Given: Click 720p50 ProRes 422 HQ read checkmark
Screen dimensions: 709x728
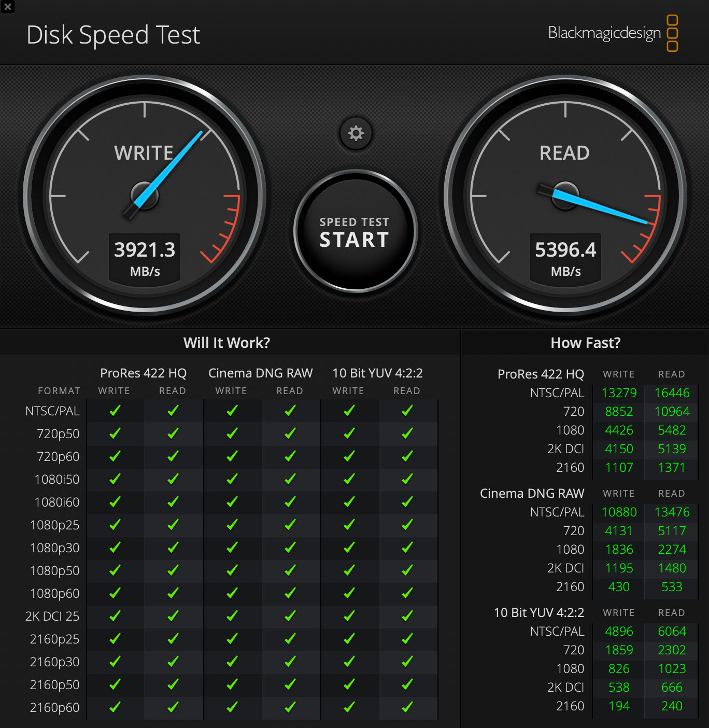Looking at the screenshot, I should [x=173, y=433].
